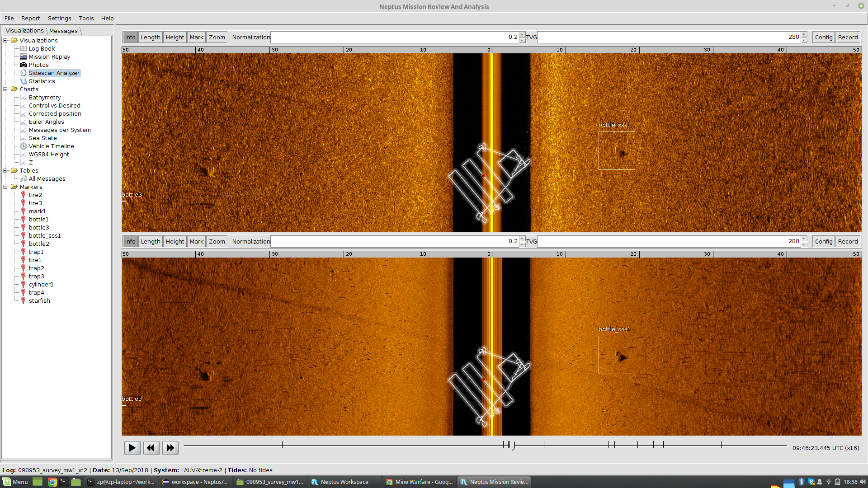Viewport: 868px width, 488px height.
Task: Click the Bathymetry chart icon
Action: pos(24,97)
